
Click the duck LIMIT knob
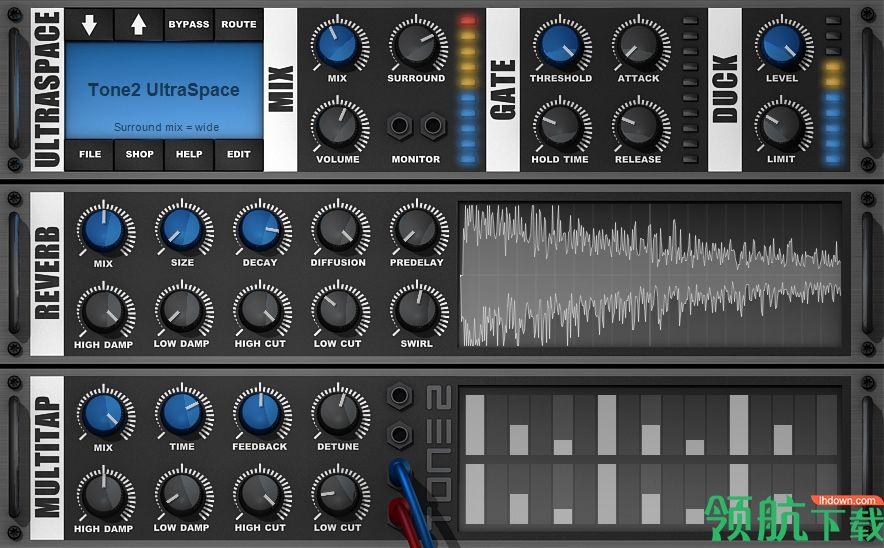(781, 125)
